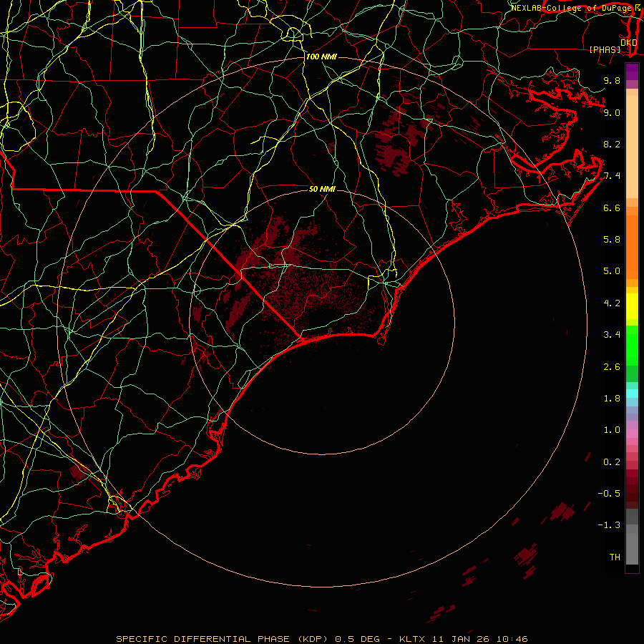Click the 4.2 value on color scale

(612, 303)
